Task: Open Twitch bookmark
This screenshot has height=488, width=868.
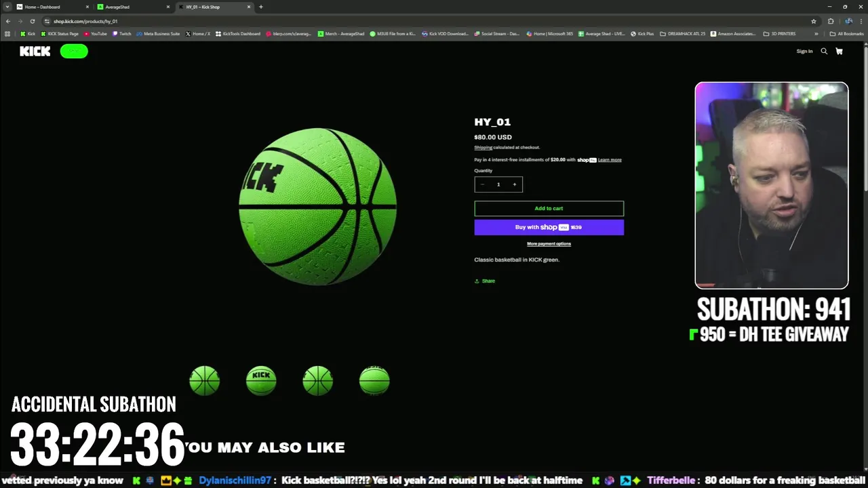Action: click(x=122, y=33)
